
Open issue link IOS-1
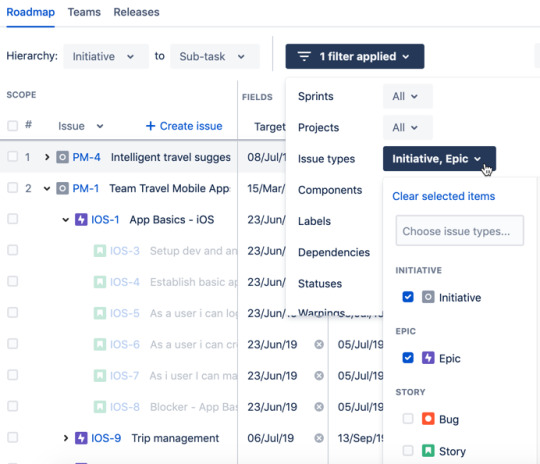(105, 219)
